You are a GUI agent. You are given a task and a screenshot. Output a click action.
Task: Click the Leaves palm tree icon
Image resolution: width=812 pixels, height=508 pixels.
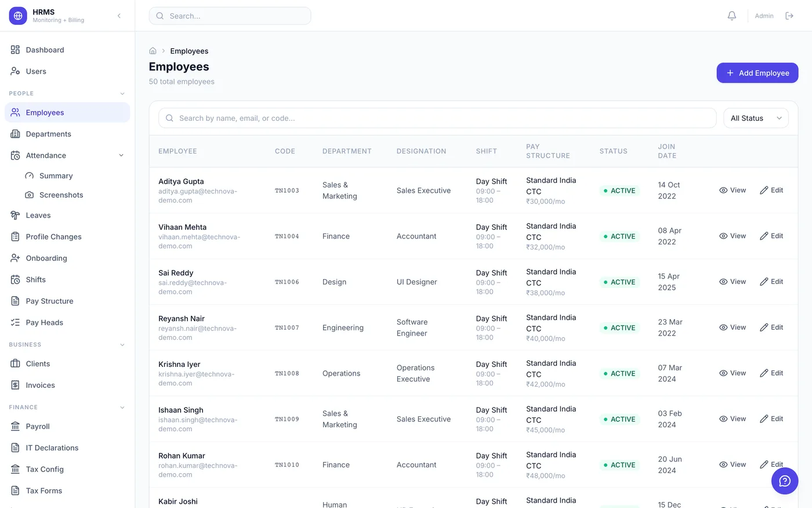click(x=16, y=215)
